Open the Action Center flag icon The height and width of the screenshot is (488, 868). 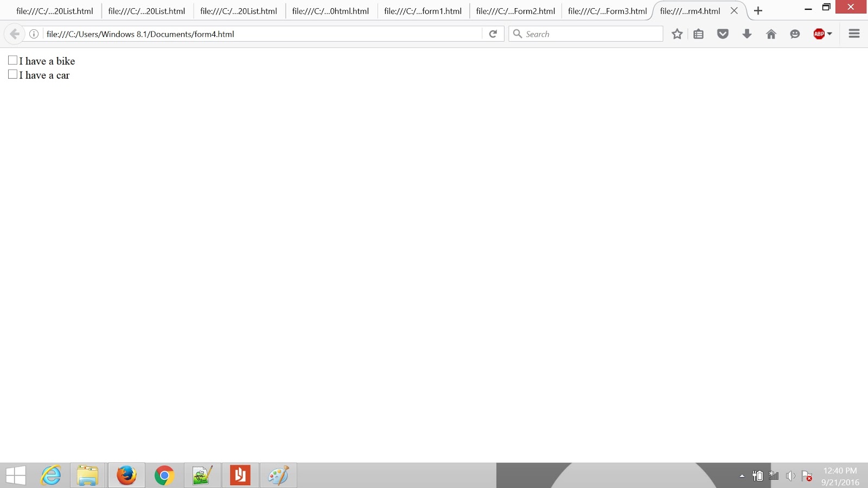[x=807, y=476]
